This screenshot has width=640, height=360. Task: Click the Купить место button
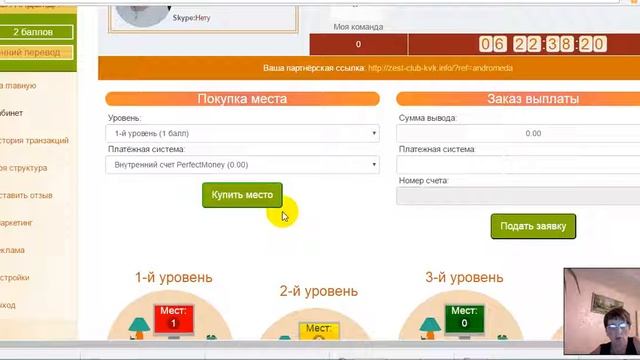pyautogui.click(x=242, y=195)
